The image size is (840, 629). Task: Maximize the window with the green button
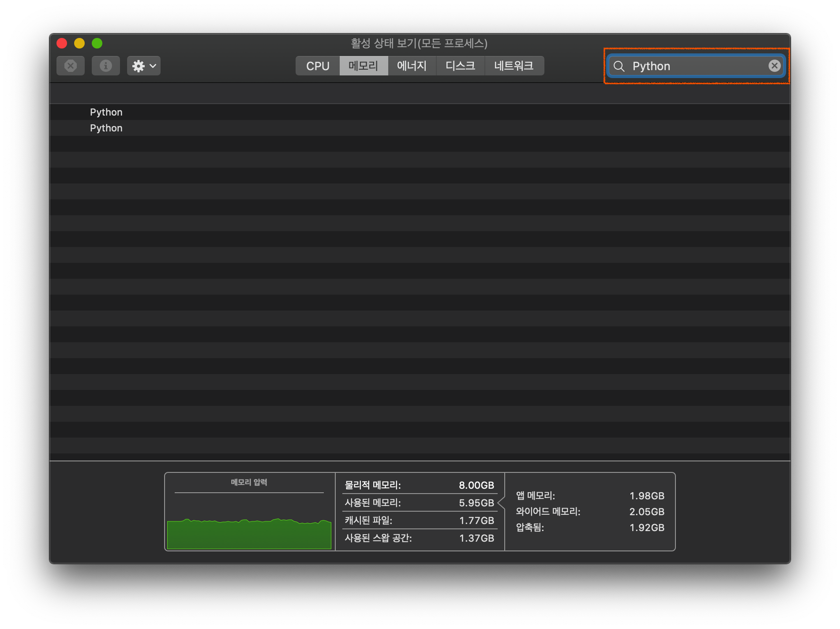[x=97, y=43]
